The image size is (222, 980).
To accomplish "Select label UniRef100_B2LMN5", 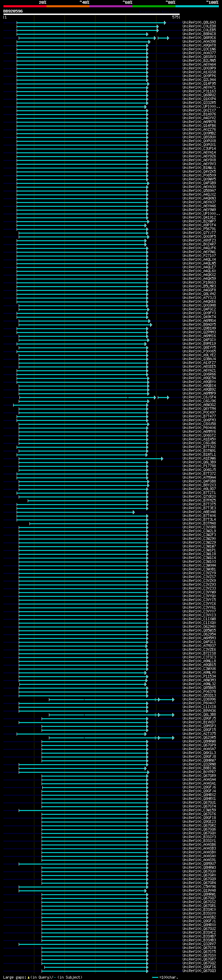I will (x=199, y=60).
